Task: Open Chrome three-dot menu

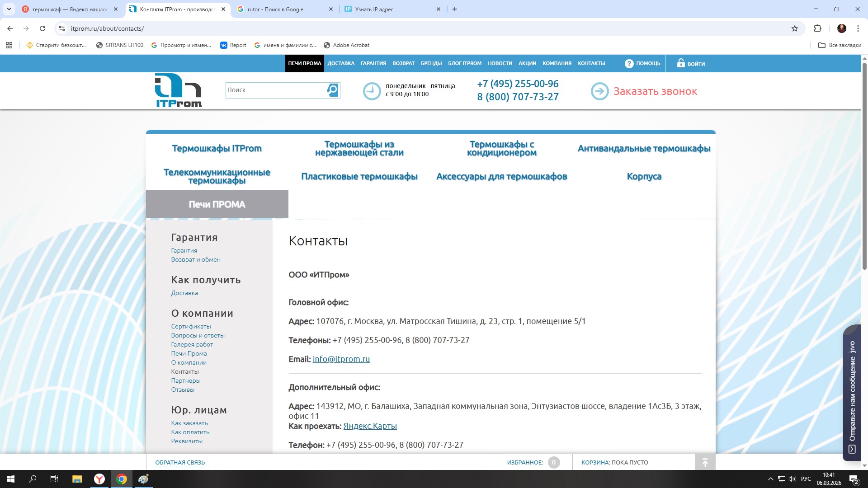Action: tap(858, 28)
